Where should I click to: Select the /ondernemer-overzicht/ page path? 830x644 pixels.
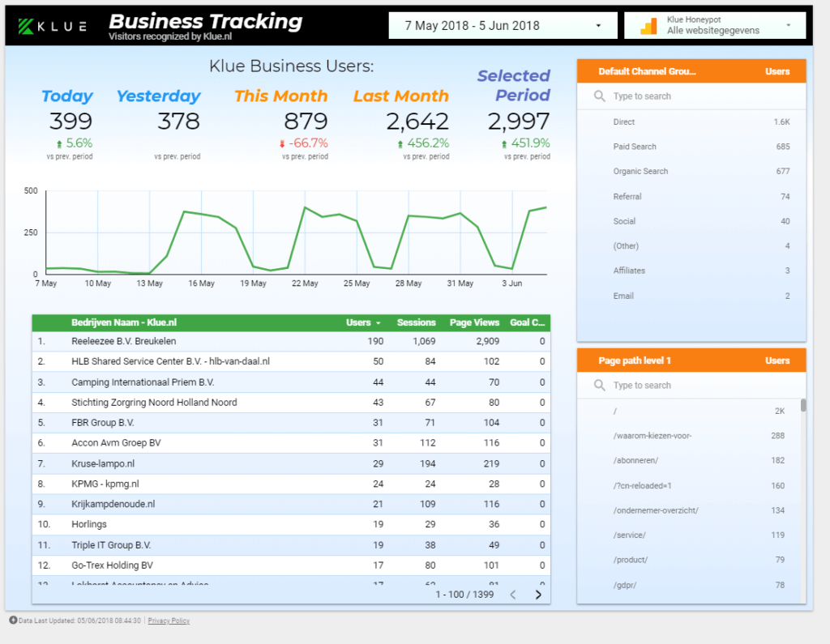[689, 510]
